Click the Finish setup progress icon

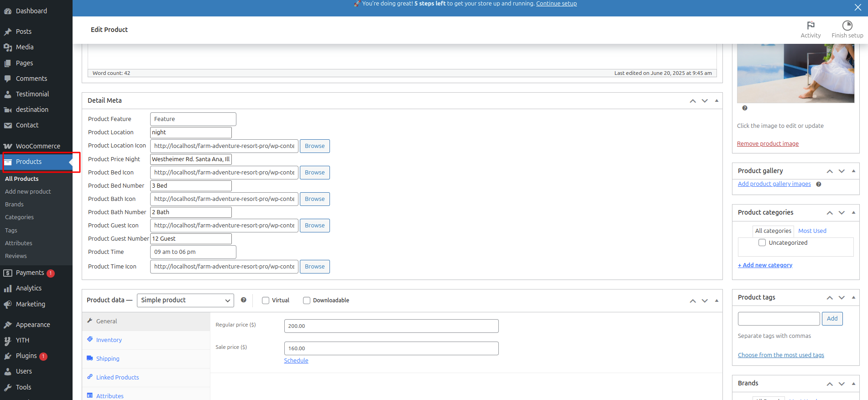coord(847,26)
